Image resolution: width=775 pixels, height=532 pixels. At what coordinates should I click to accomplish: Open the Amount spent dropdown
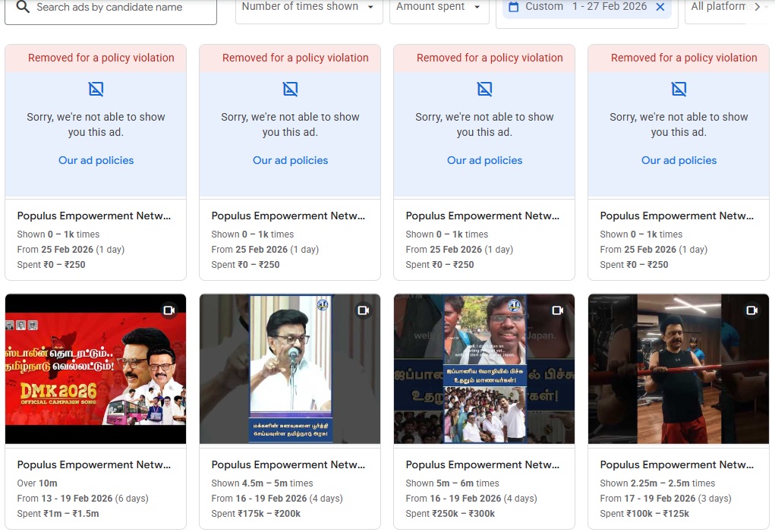pos(439,7)
